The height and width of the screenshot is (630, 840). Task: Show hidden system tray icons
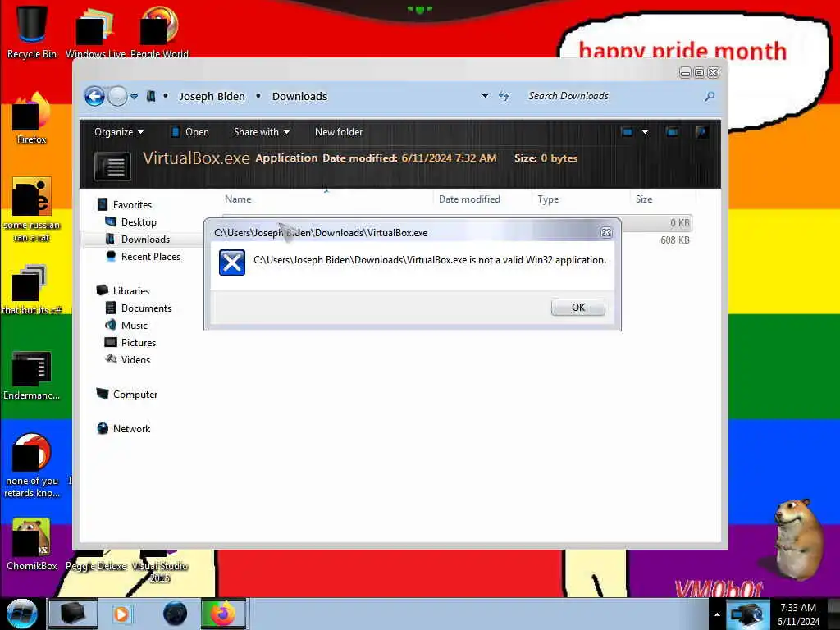coord(717,614)
